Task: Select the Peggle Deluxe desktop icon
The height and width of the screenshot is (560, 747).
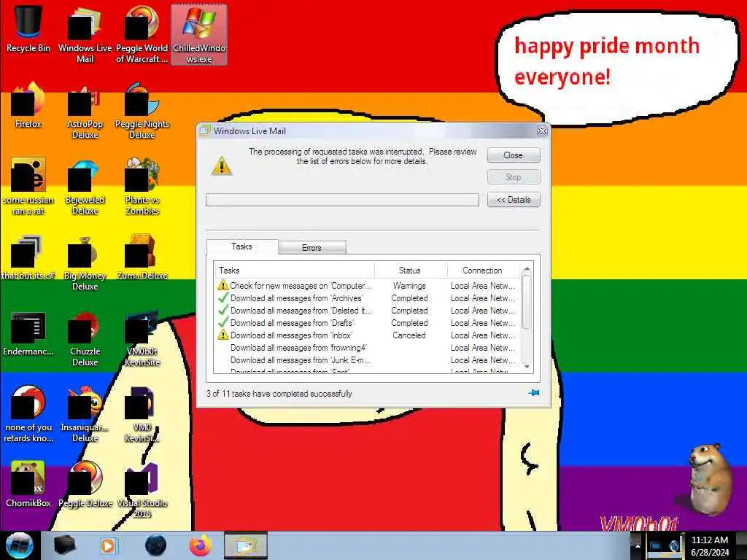Action: [85, 485]
